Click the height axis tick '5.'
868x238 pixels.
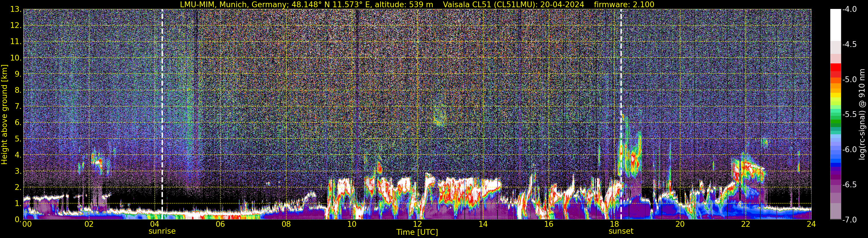(x=18, y=139)
